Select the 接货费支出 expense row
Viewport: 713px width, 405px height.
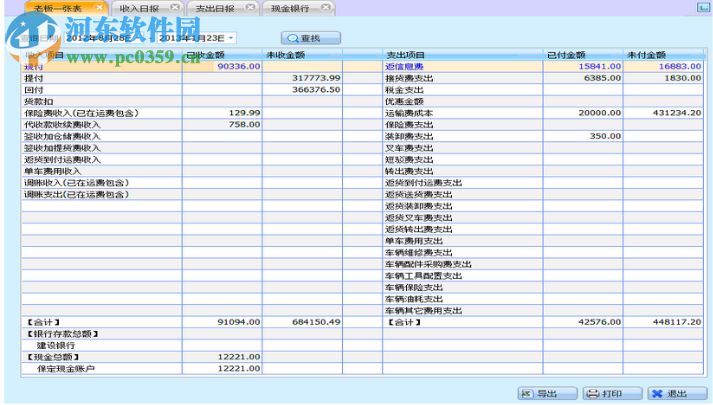coord(463,78)
